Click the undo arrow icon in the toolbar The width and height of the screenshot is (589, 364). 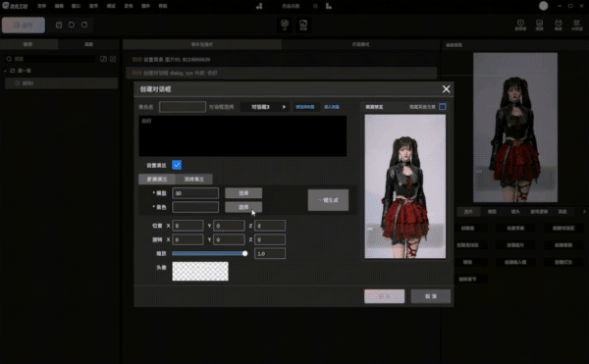point(72,25)
